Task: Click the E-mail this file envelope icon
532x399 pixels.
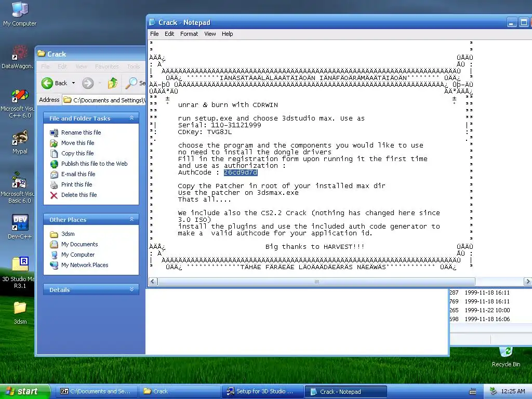Action: click(54, 175)
